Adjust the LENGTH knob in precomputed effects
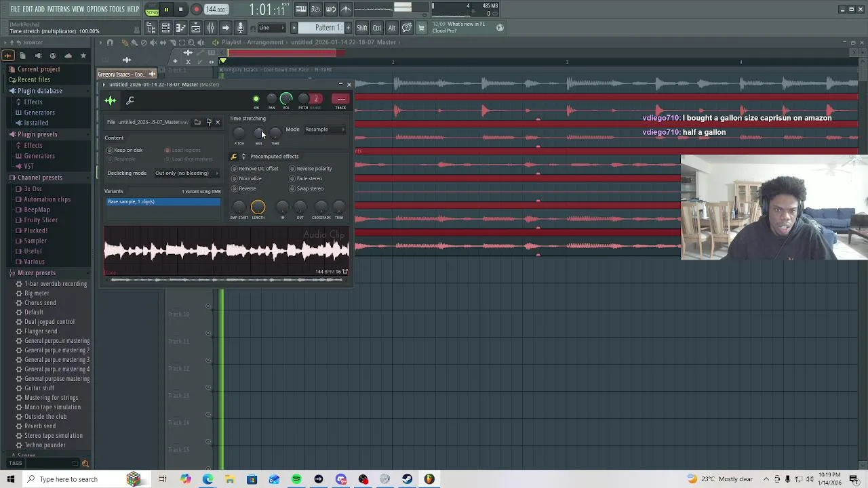The height and width of the screenshot is (488, 868). (258, 207)
